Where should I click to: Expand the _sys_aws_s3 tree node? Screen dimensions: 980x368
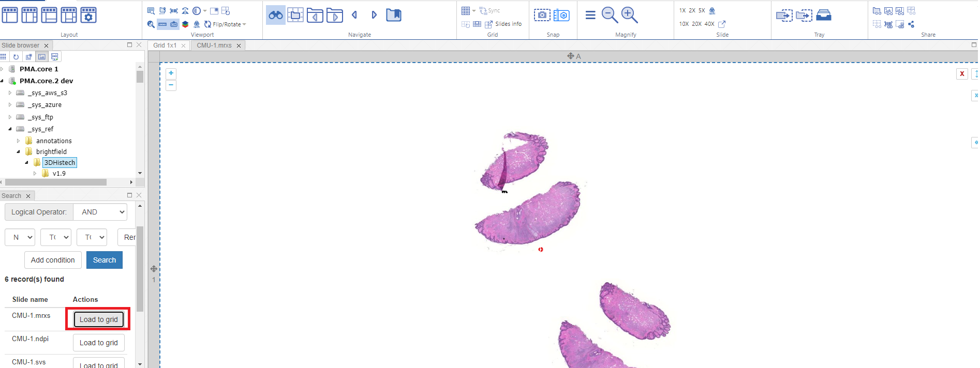point(10,93)
